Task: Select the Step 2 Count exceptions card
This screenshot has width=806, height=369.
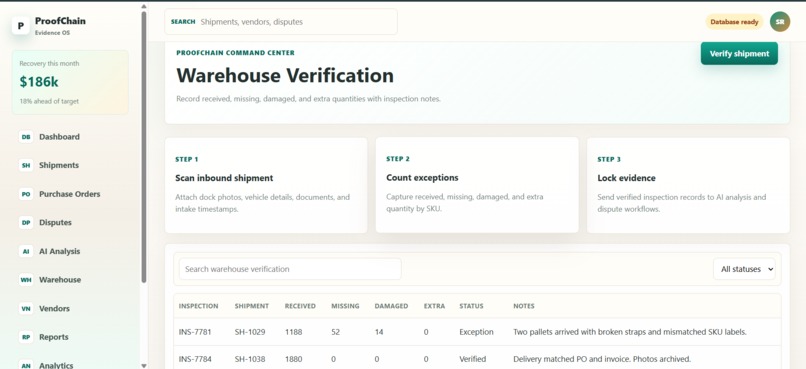Action: click(x=477, y=184)
